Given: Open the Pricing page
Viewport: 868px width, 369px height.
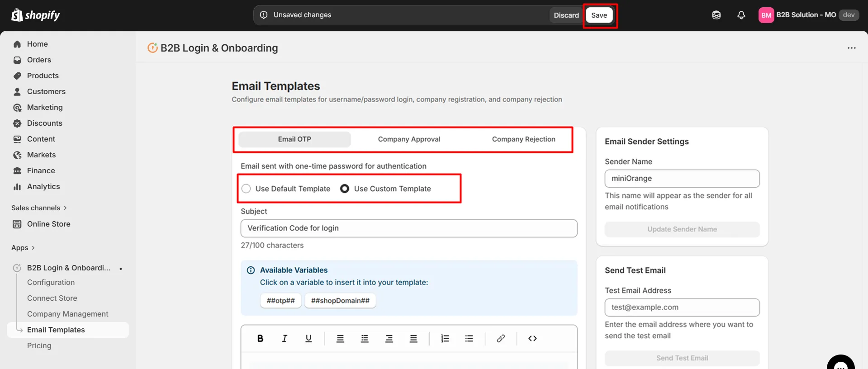Looking at the screenshot, I should click(x=39, y=345).
